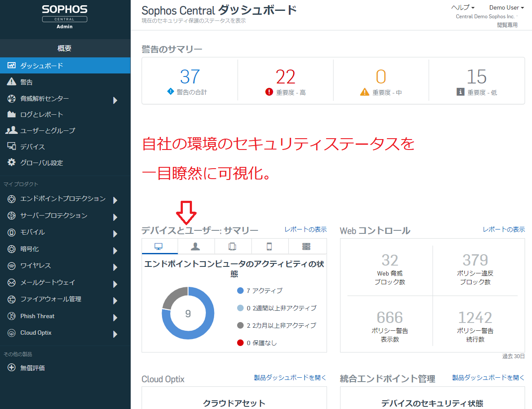Expand the 脅威解析センター submenu arrow
532x409 pixels.
115,100
